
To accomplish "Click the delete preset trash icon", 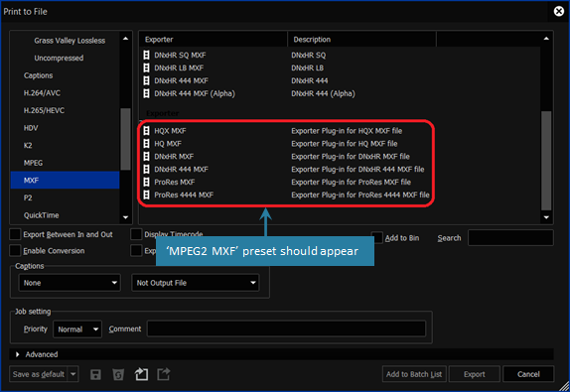I will (x=118, y=374).
